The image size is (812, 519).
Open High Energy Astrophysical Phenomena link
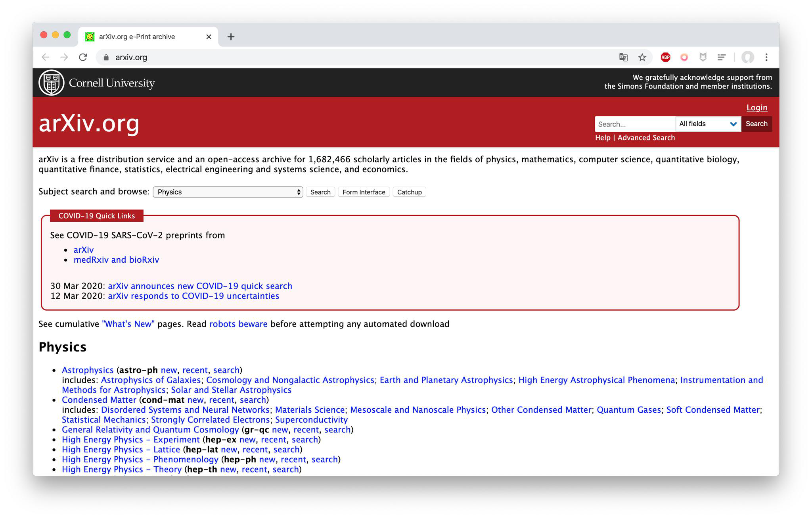tap(597, 380)
